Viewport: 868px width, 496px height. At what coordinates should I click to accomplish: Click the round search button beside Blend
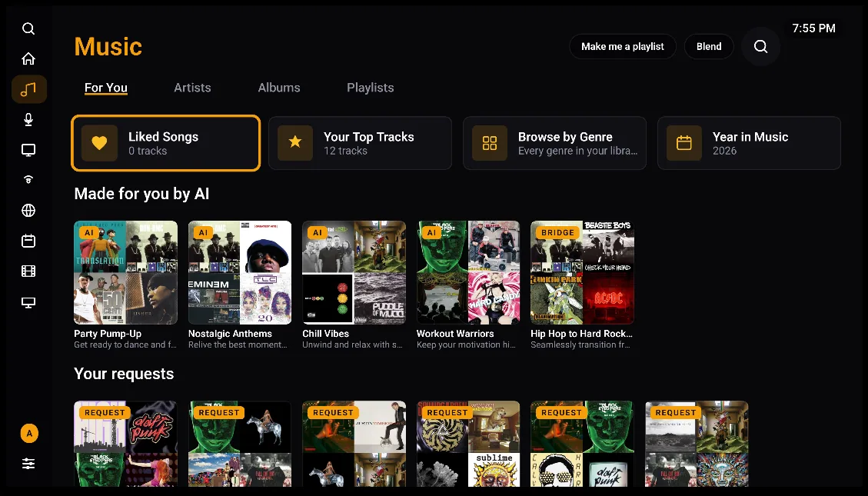tap(760, 46)
